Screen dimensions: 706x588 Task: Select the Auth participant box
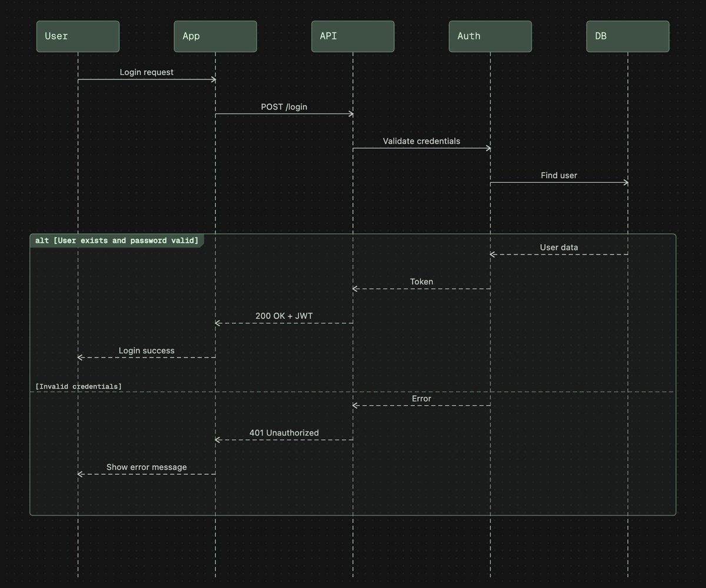(x=490, y=36)
